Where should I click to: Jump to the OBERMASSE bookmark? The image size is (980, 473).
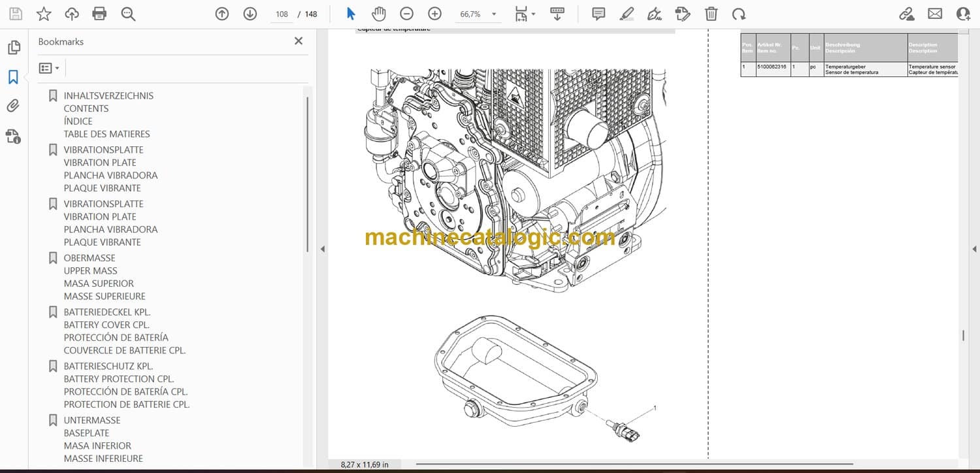(90, 258)
